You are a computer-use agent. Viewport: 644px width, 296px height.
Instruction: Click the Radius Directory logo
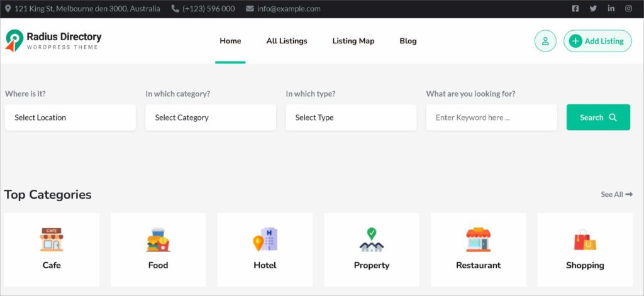click(x=53, y=41)
